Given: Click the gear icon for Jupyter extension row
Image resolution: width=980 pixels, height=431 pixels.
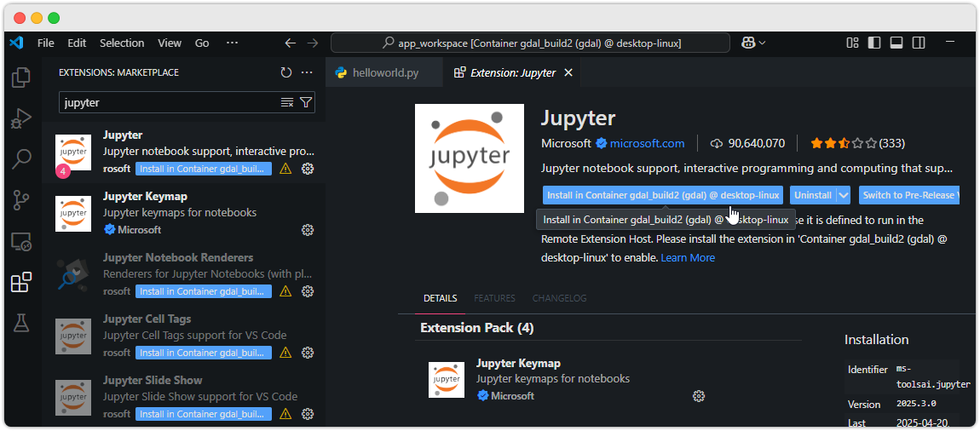Looking at the screenshot, I should [x=308, y=169].
